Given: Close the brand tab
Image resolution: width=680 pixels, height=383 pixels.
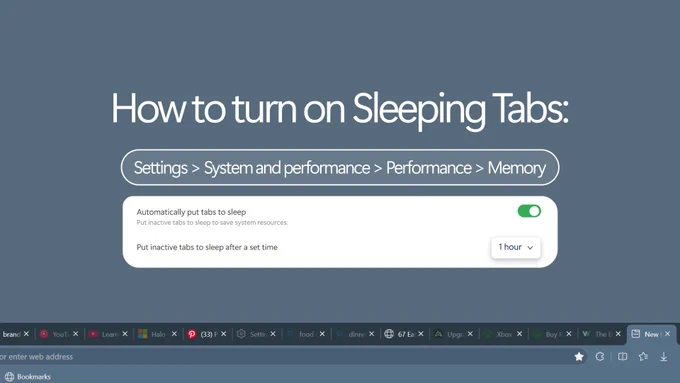Looking at the screenshot, I should 26,334.
